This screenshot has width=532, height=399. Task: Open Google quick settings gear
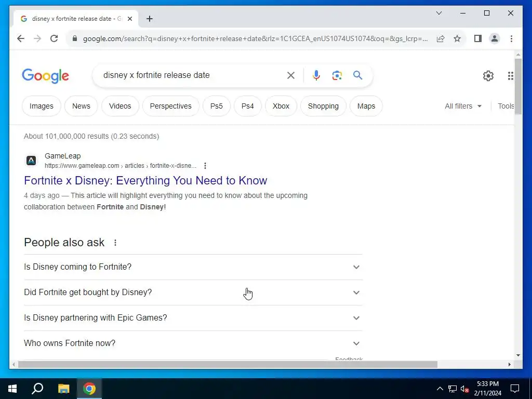(x=488, y=76)
